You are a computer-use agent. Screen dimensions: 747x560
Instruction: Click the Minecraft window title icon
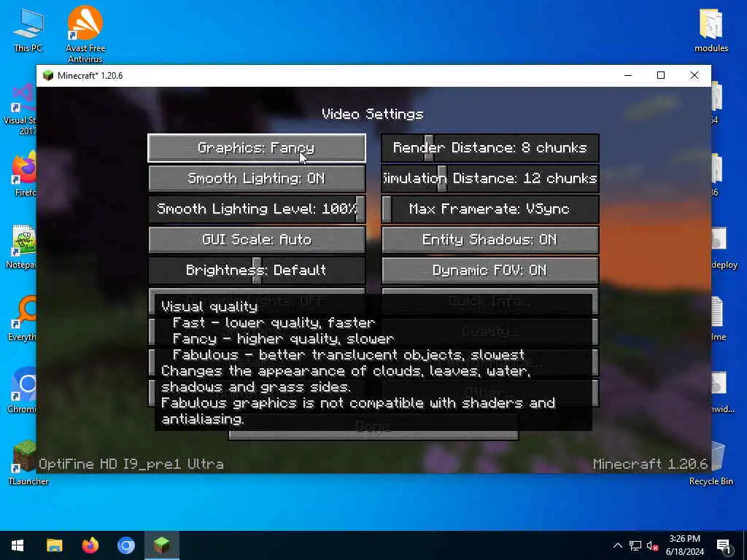click(48, 75)
